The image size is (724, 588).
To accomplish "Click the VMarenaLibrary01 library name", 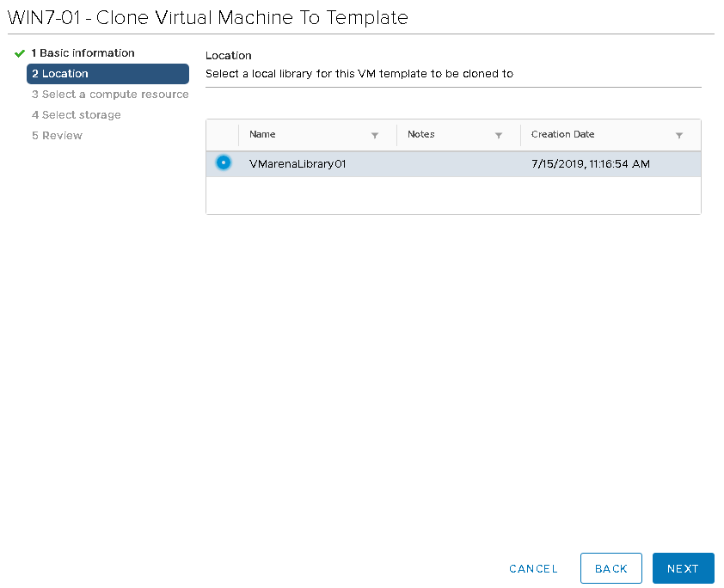I will tap(298, 164).
